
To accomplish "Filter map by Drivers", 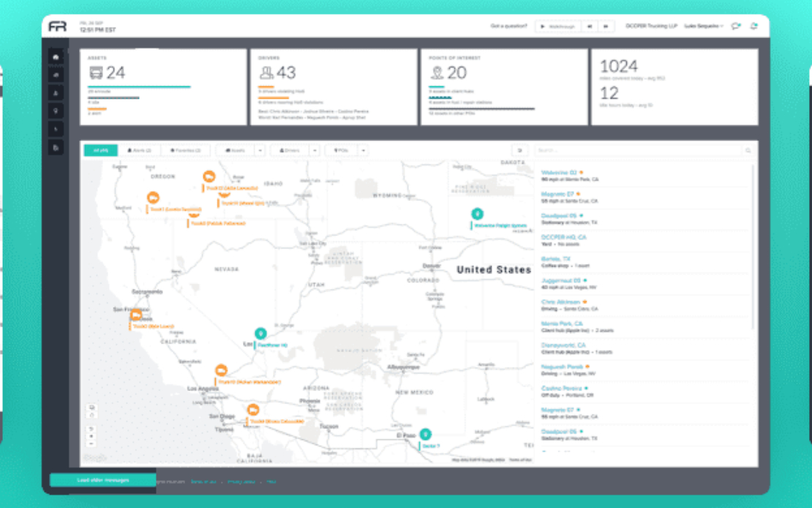I will tap(290, 151).
